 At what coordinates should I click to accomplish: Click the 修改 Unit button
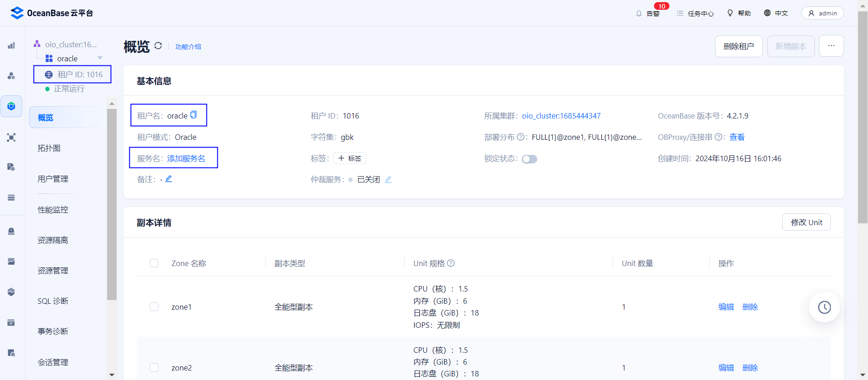coord(806,222)
